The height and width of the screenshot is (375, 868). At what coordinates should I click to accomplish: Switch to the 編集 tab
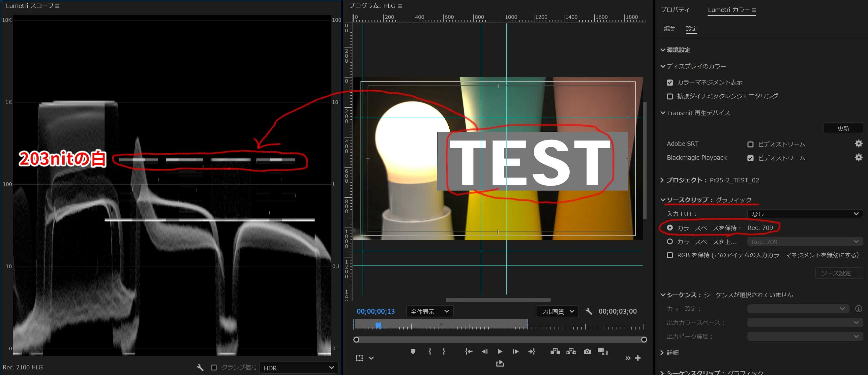[670, 29]
